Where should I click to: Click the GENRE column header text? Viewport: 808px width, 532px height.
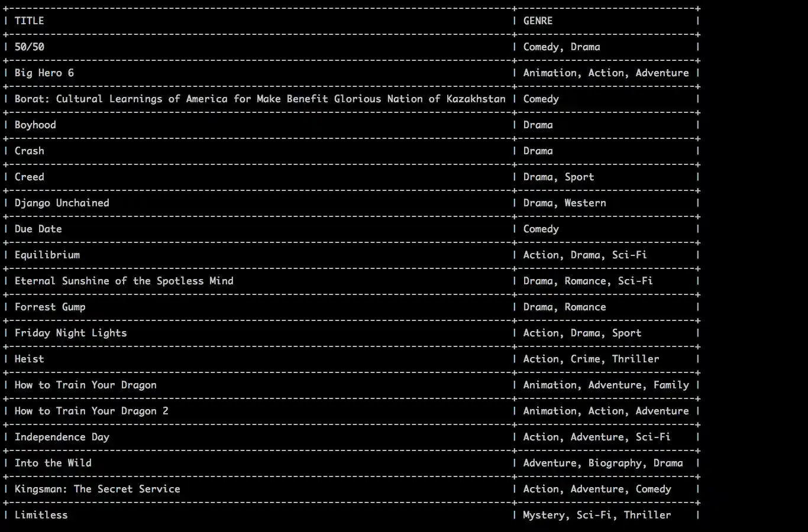pos(538,21)
